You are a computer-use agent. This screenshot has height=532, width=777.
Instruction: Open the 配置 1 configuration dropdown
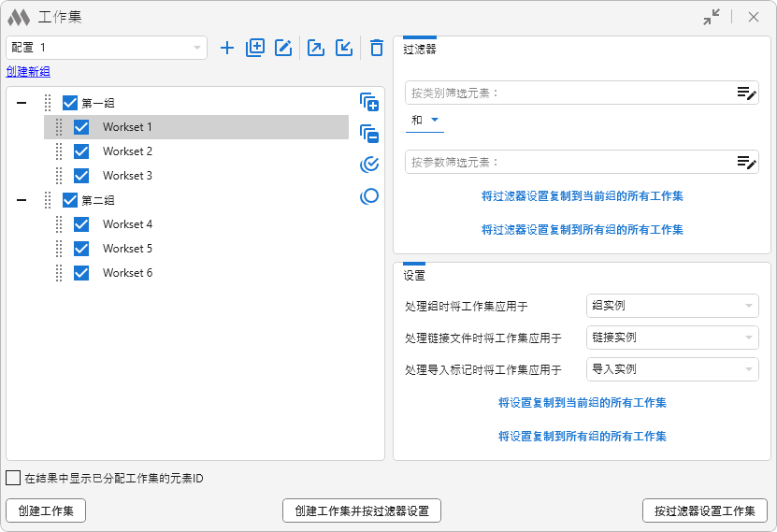pyautogui.click(x=106, y=48)
